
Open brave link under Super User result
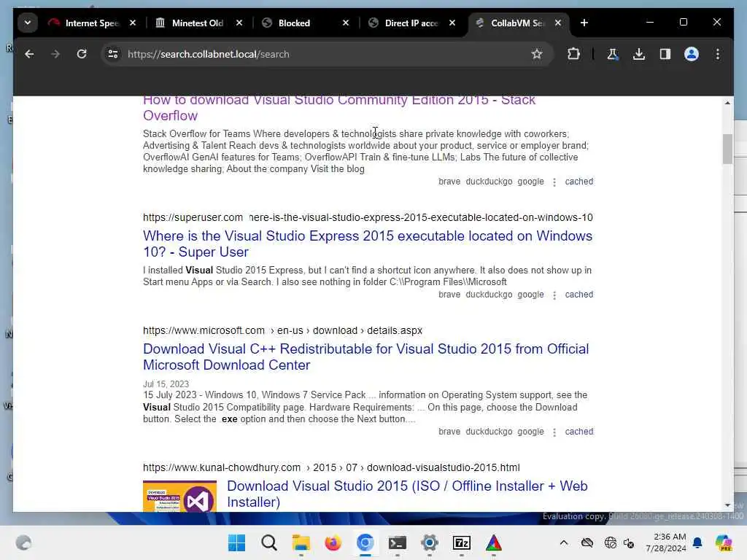(449, 295)
